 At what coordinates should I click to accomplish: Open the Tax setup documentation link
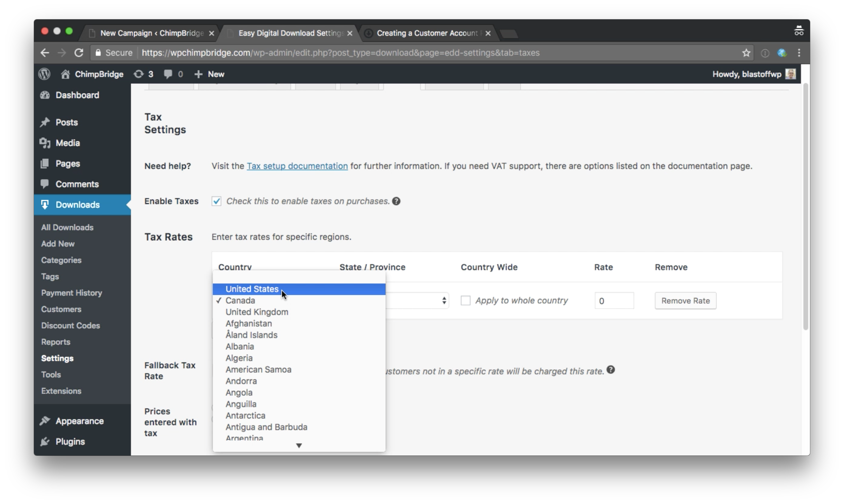click(297, 166)
